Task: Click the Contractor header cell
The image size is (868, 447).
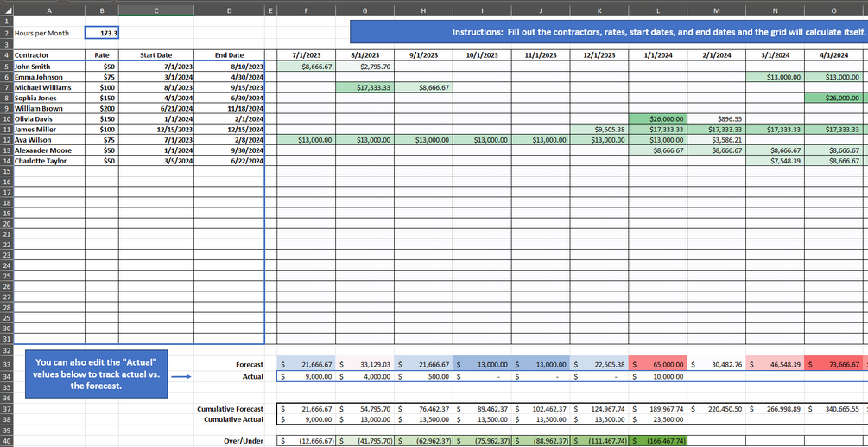Action: point(48,55)
